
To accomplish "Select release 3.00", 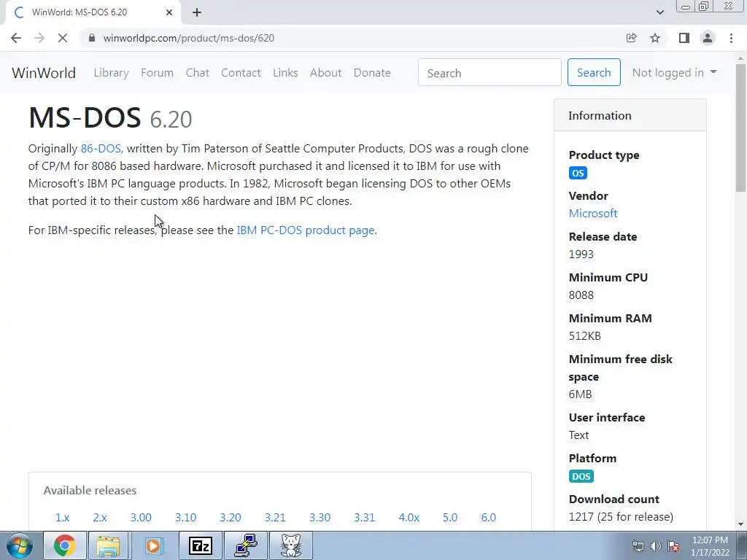I will point(141,517).
